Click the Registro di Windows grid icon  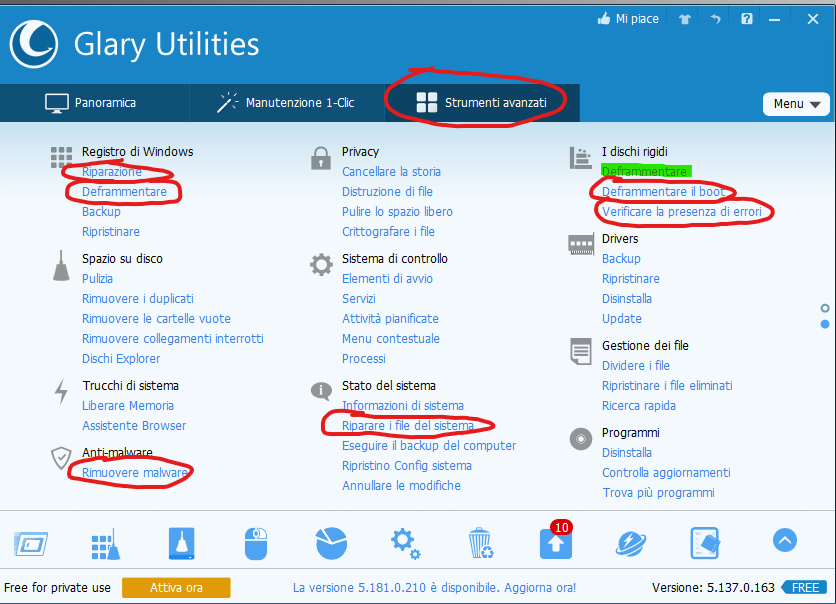point(61,157)
